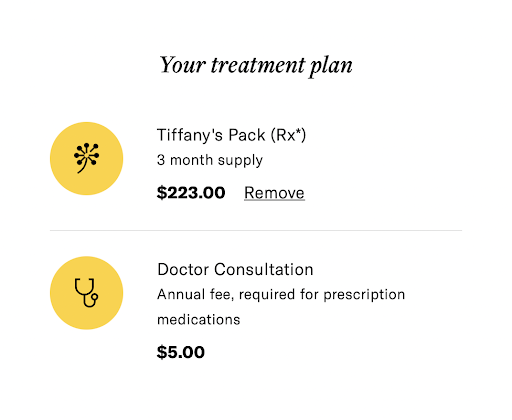Screen dimensions: 512x420
Task: Click the (Rx*) marker in the pack title
Action: 288,135
